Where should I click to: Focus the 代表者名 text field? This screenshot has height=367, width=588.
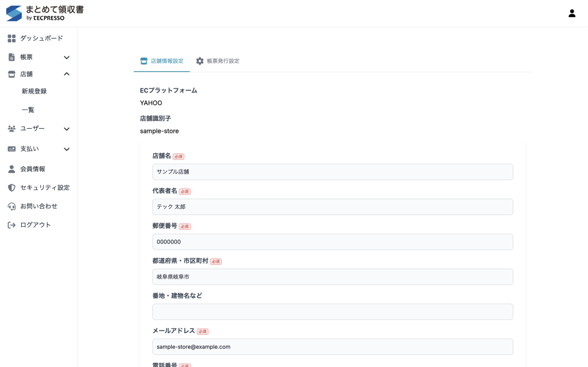point(332,207)
